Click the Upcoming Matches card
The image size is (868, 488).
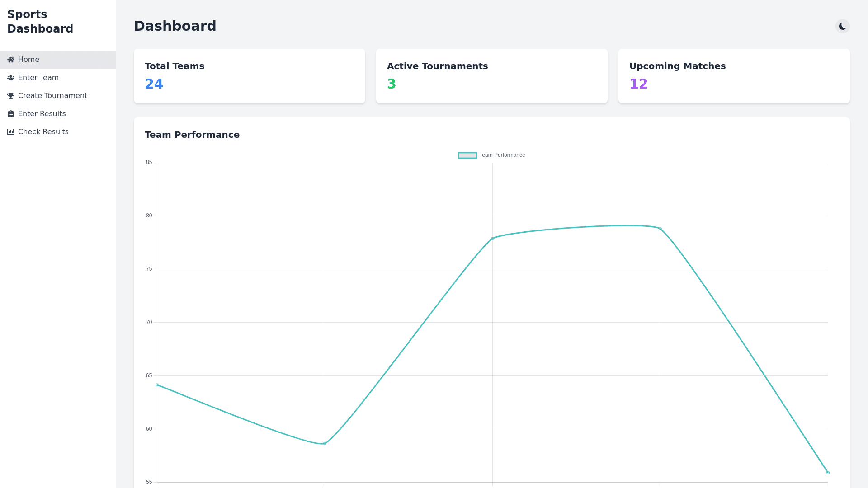click(734, 76)
